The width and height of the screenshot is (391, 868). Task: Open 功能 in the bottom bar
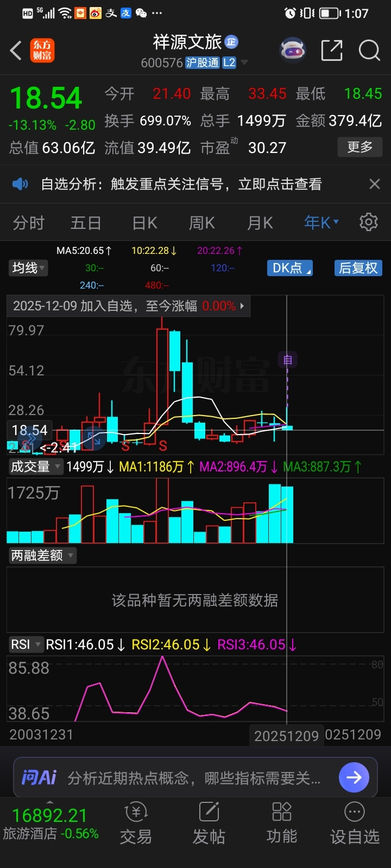(x=281, y=825)
